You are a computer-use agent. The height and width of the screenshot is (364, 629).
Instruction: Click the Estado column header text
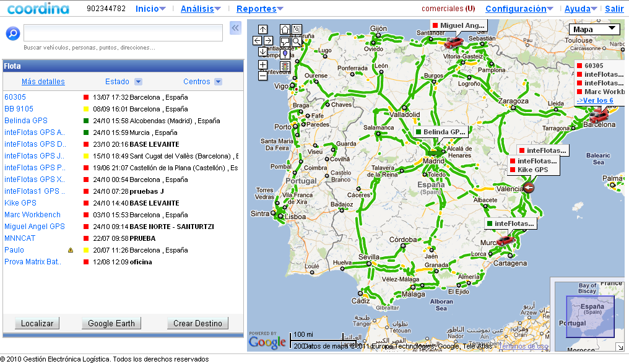[117, 82]
